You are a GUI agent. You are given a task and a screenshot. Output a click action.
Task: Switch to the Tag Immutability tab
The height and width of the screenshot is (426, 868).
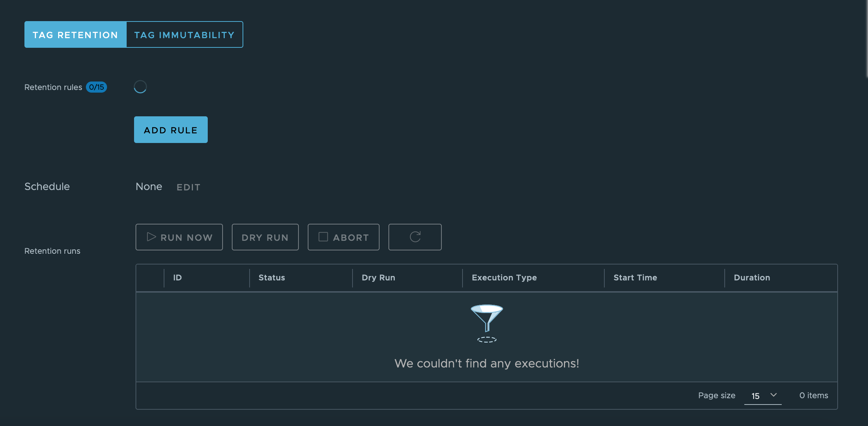(184, 34)
